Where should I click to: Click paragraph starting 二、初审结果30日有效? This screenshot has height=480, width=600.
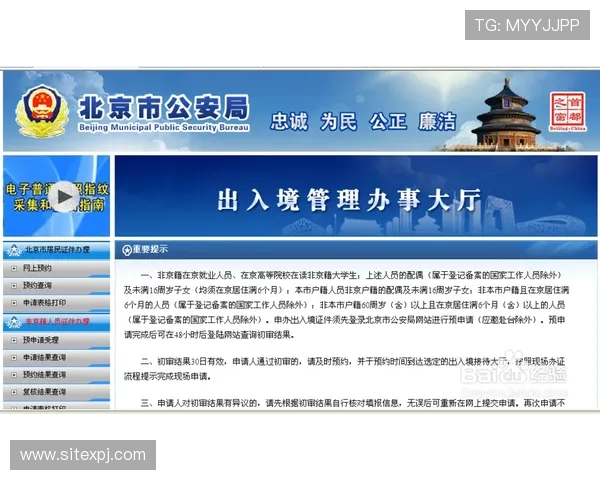[344, 369]
